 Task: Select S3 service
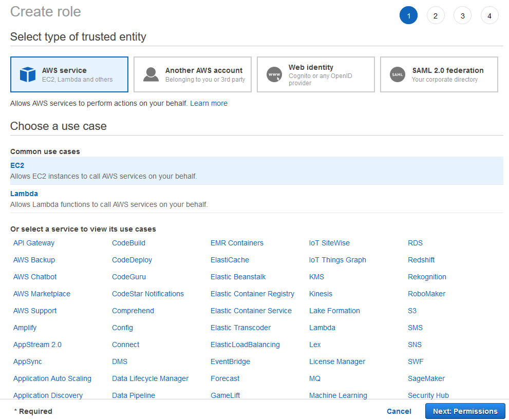(412, 311)
